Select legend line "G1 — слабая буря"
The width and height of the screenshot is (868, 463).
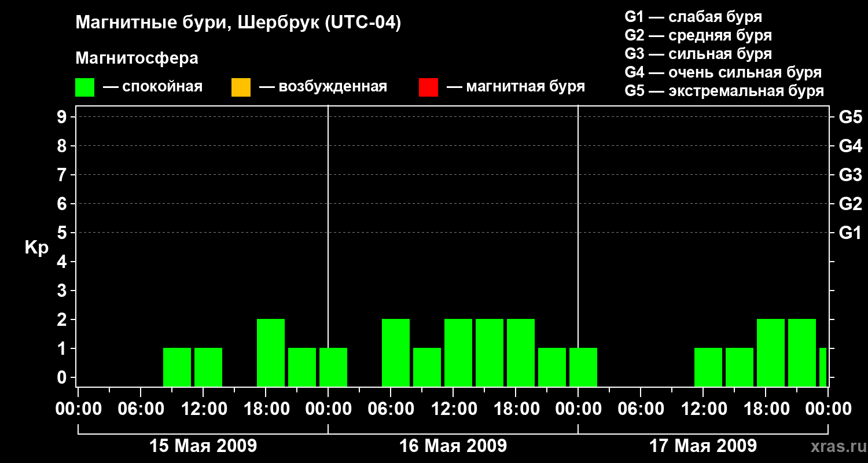(x=693, y=17)
